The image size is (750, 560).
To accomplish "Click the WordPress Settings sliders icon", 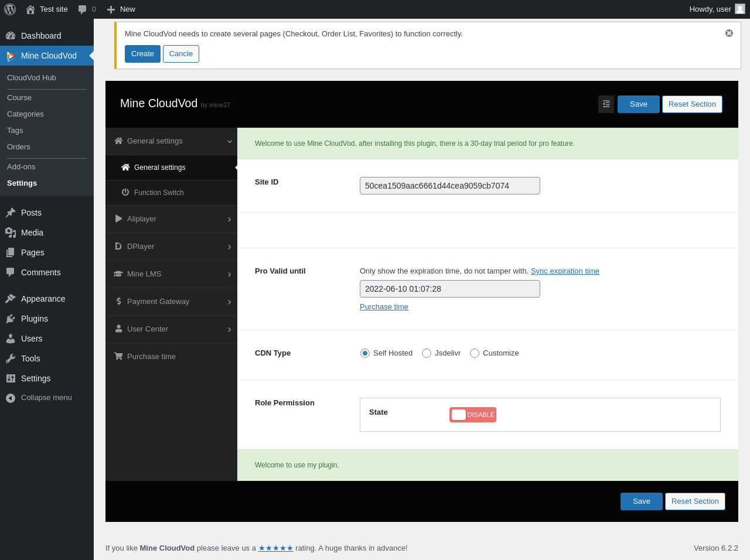I will click(11, 378).
